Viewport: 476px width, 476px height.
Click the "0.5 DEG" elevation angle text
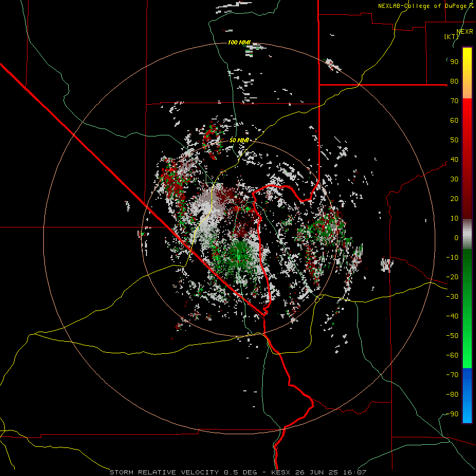[x=241, y=472]
